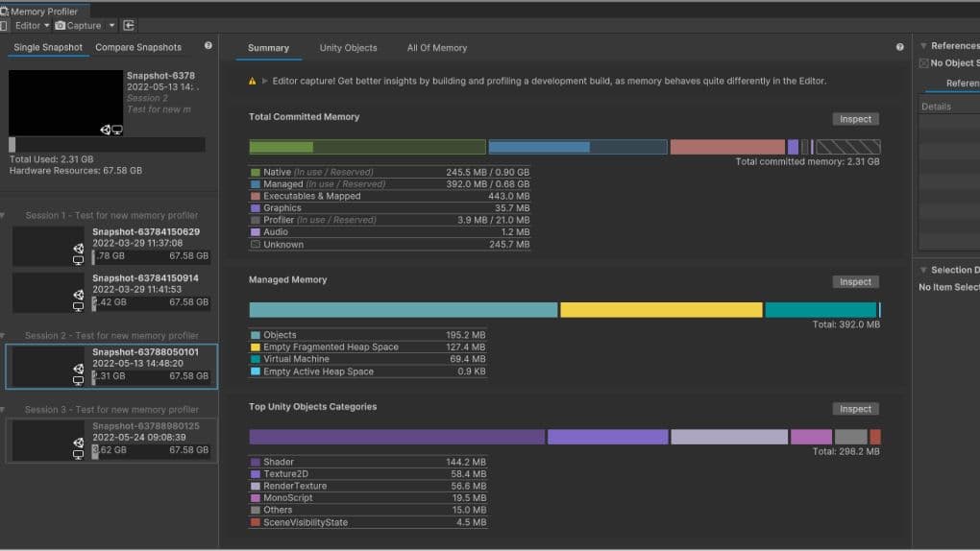Click the Virtual Machine legend row
The image size is (980, 551).
tap(367, 359)
